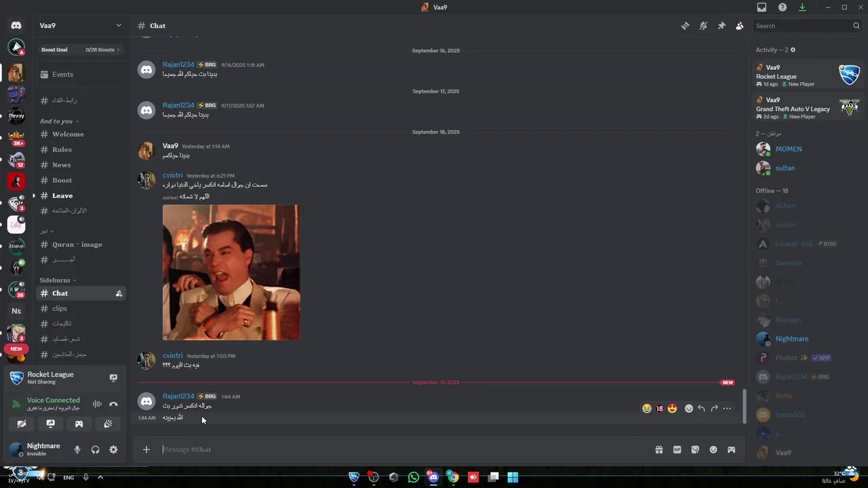Toggle screen share in voice panel

(50, 424)
